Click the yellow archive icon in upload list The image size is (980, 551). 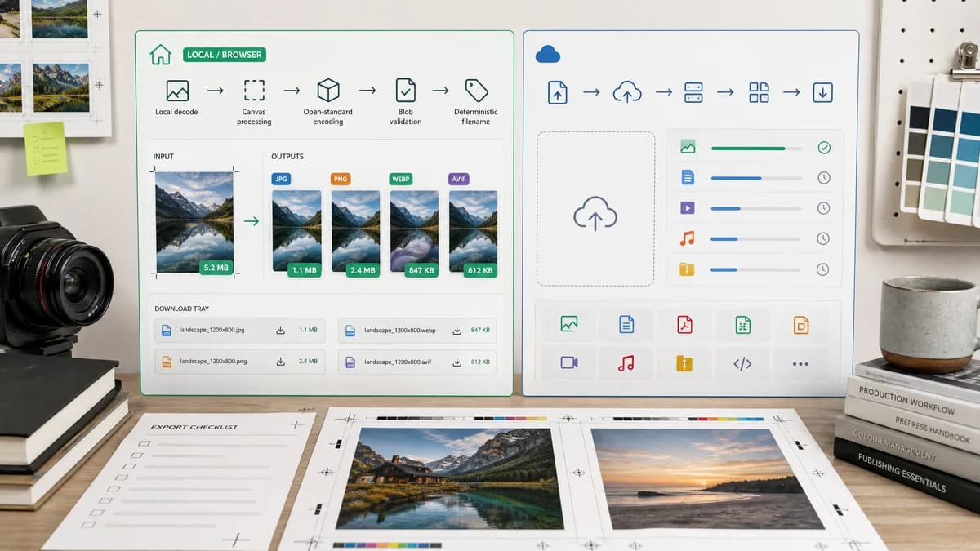pos(688,269)
